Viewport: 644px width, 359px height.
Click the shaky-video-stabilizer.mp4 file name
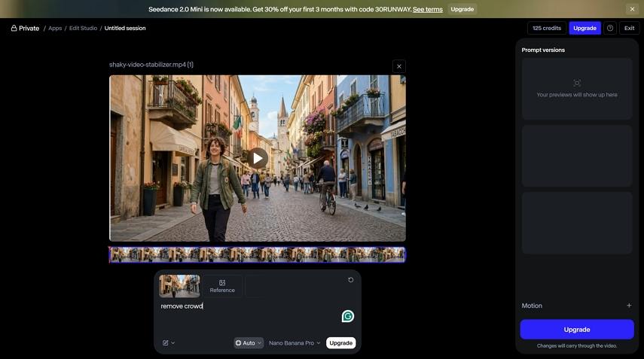pyautogui.click(x=151, y=65)
